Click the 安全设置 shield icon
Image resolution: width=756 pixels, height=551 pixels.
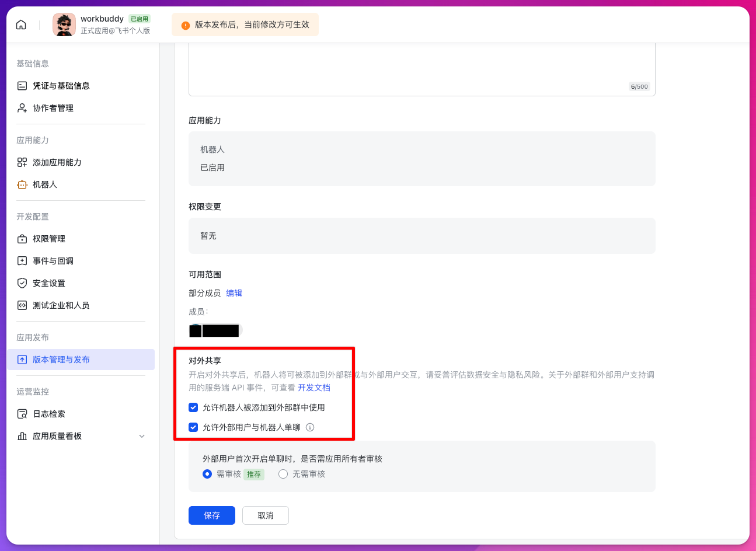tap(22, 283)
